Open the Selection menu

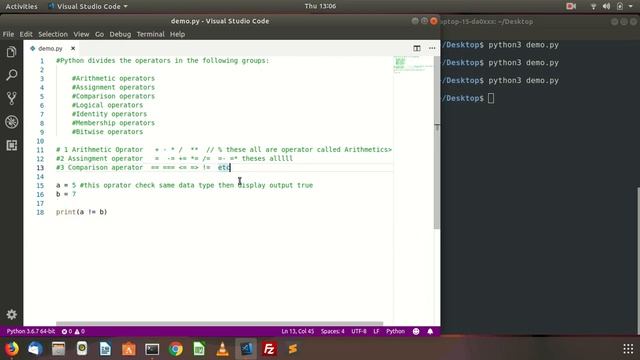(53, 34)
